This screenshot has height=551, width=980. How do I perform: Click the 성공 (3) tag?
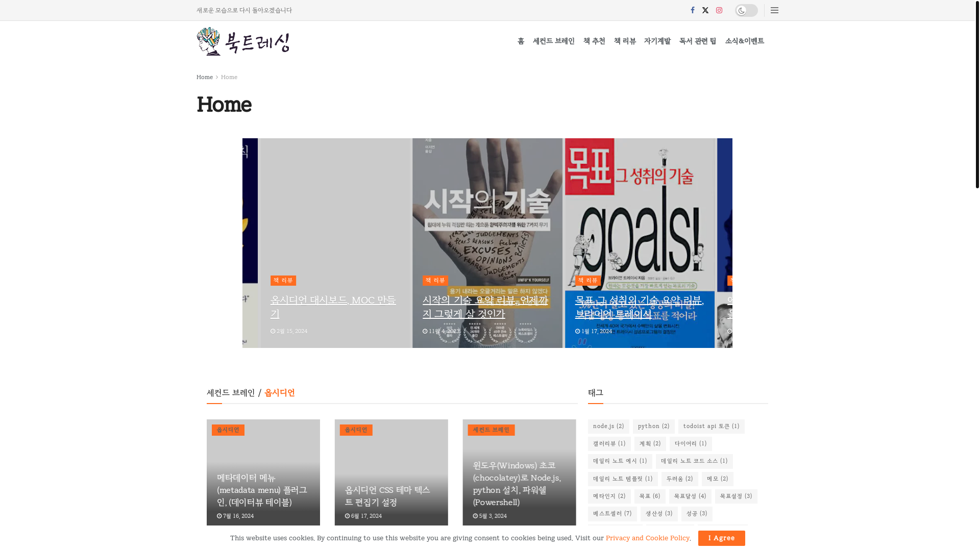click(x=697, y=514)
